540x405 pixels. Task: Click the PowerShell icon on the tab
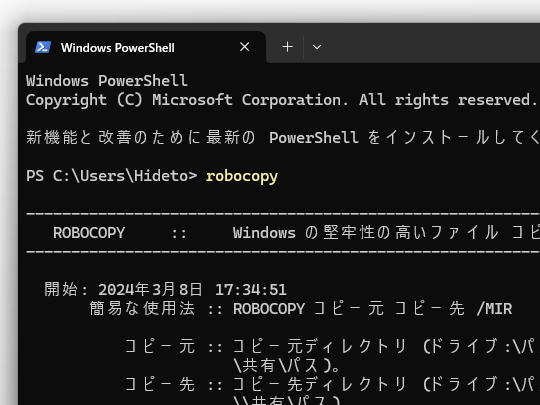pos(43,47)
